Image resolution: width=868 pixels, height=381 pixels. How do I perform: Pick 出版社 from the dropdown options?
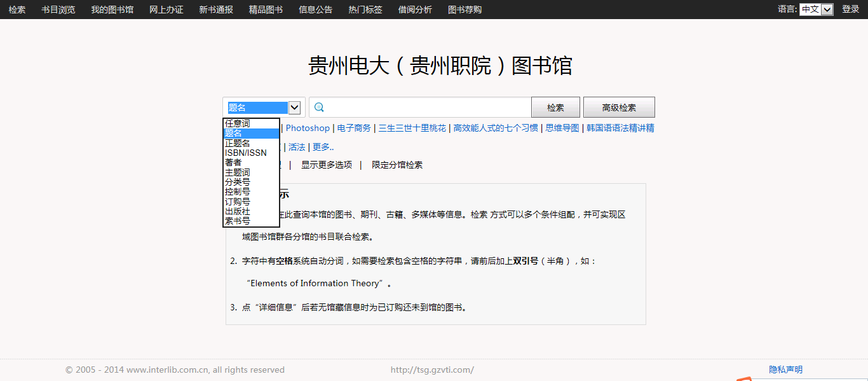point(238,211)
